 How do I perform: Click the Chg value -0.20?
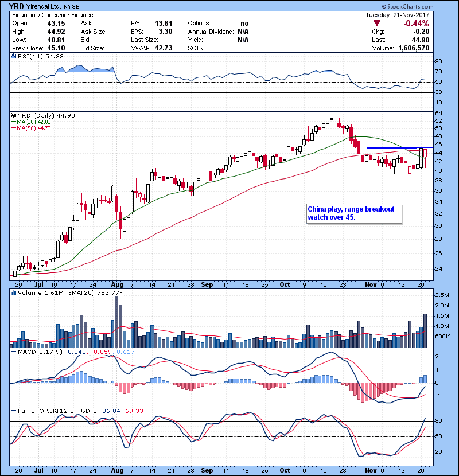421,32
